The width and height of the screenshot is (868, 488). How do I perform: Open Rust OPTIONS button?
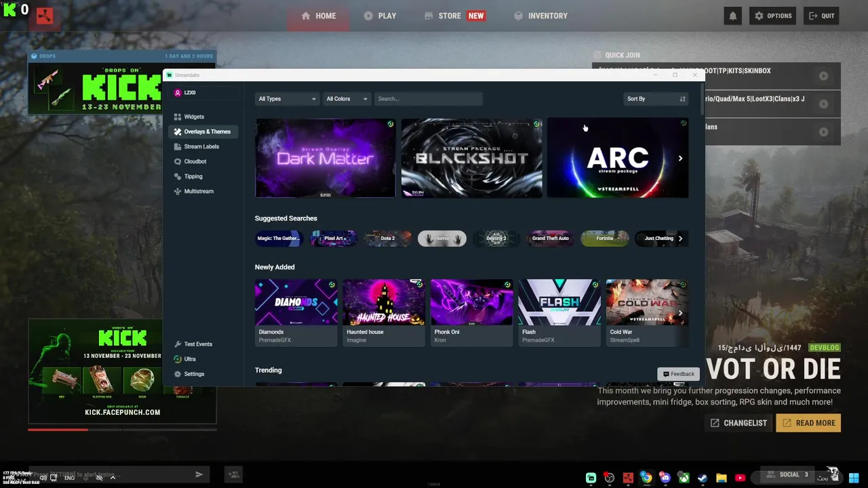[x=772, y=16]
